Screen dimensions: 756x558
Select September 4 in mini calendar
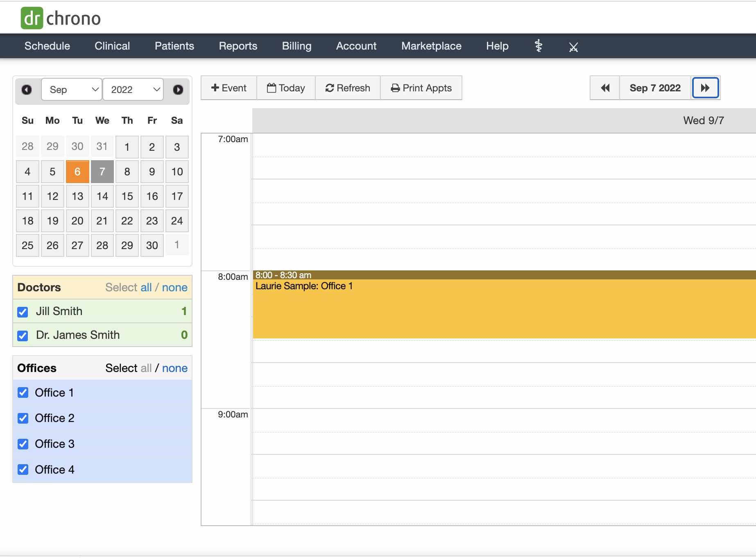(x=27, y=171)
